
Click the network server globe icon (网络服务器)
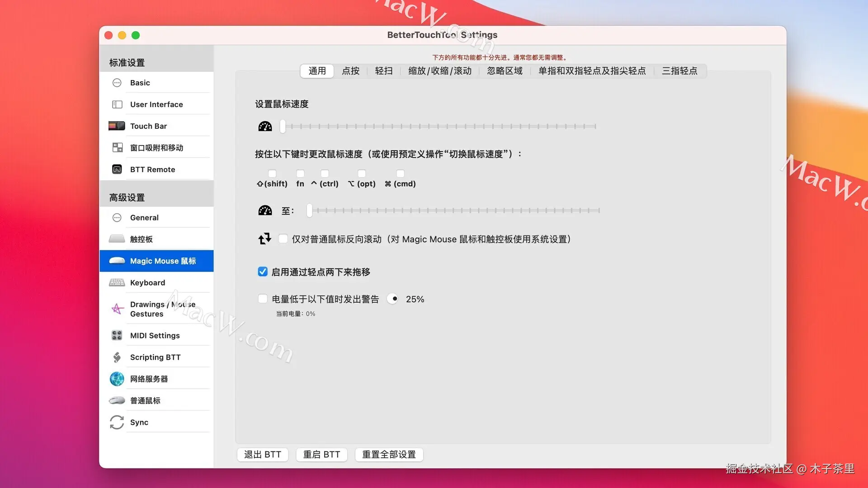[117, 379]
